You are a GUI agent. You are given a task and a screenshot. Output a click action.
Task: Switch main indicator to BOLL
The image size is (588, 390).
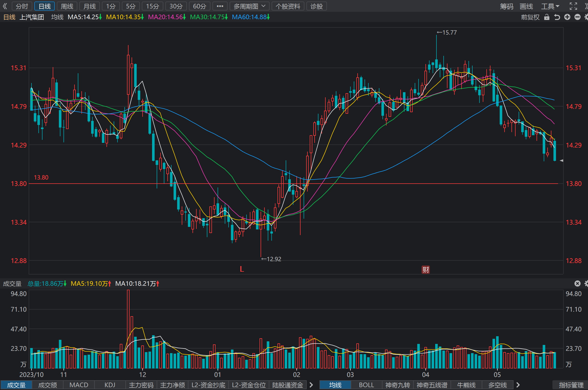coord(367,385)
